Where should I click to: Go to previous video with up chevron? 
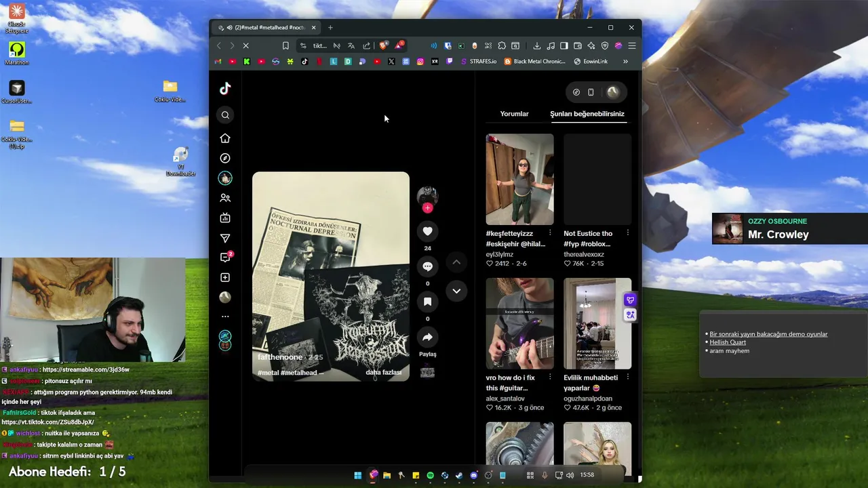coord(456,262)
